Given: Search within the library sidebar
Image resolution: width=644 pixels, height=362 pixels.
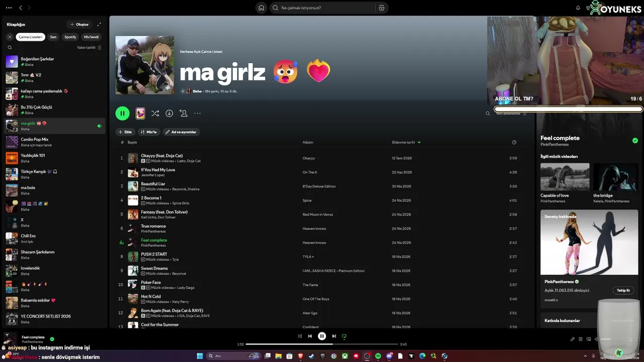Looking at the screenshot, I should coord(10,48).
